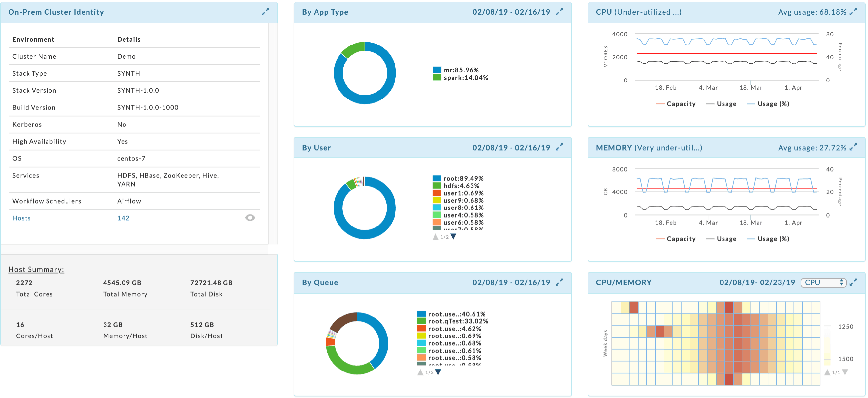Image resolution: width=868 pixels, height=398 pixels.
Task: Expand the By User chart panel
Action: pyautogui.click(x=559, y=147)
